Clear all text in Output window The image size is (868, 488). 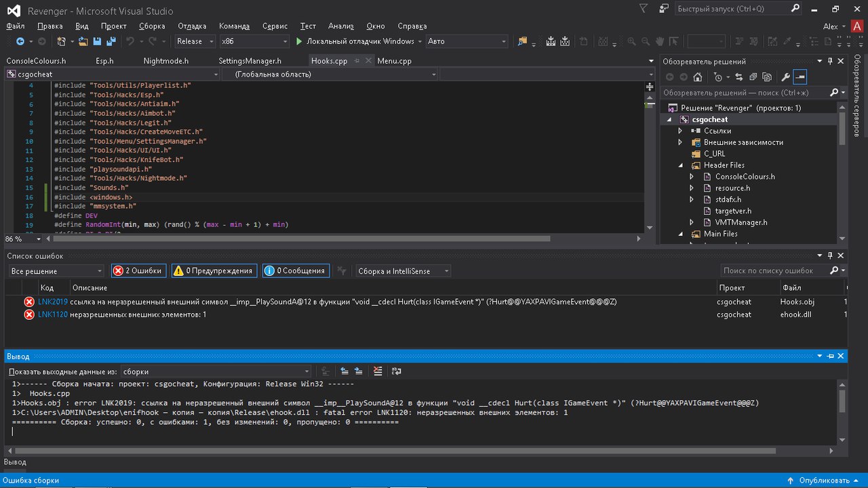pos(378,371)
